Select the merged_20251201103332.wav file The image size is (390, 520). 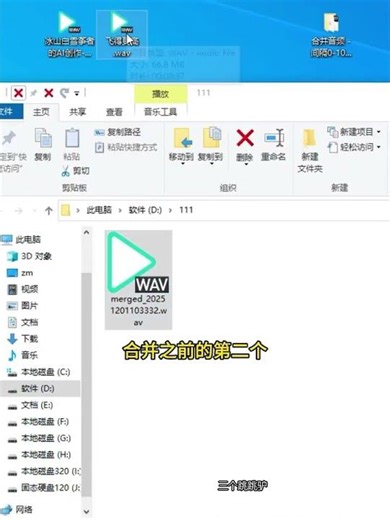[138, 279]
